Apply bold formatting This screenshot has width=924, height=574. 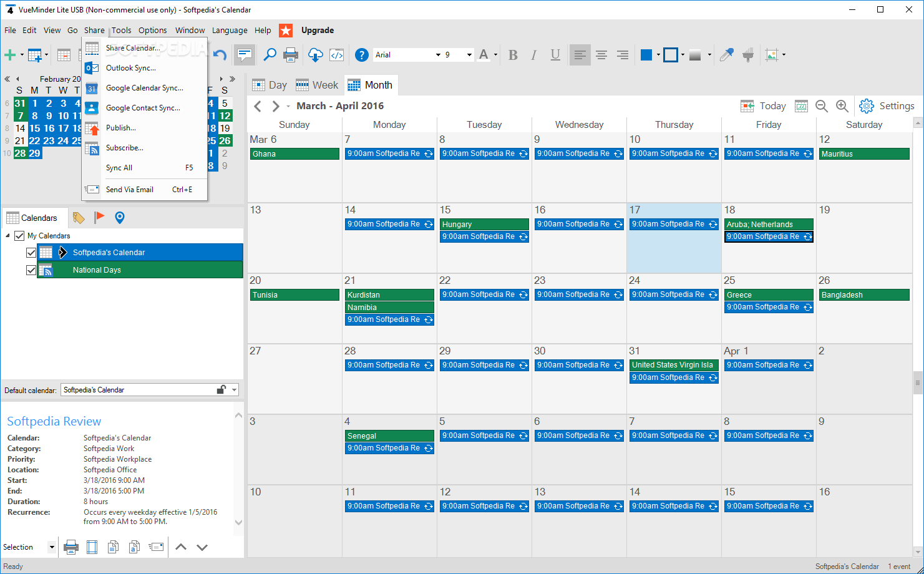click(x=513, y=55)
